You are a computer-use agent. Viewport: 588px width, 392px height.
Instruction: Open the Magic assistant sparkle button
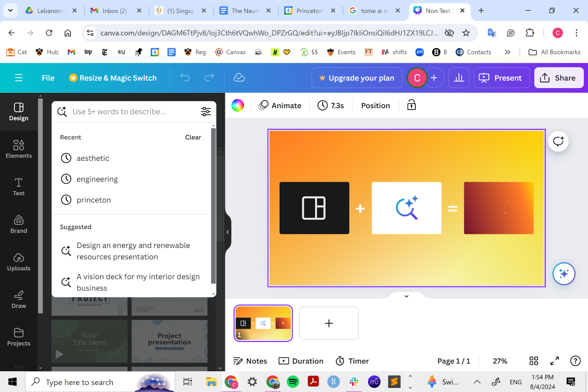[x=564, y=274]
